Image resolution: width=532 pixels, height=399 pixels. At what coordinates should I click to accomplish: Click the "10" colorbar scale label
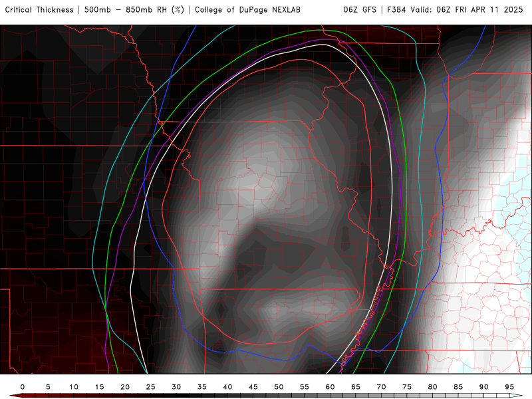(x=74, y=387)
